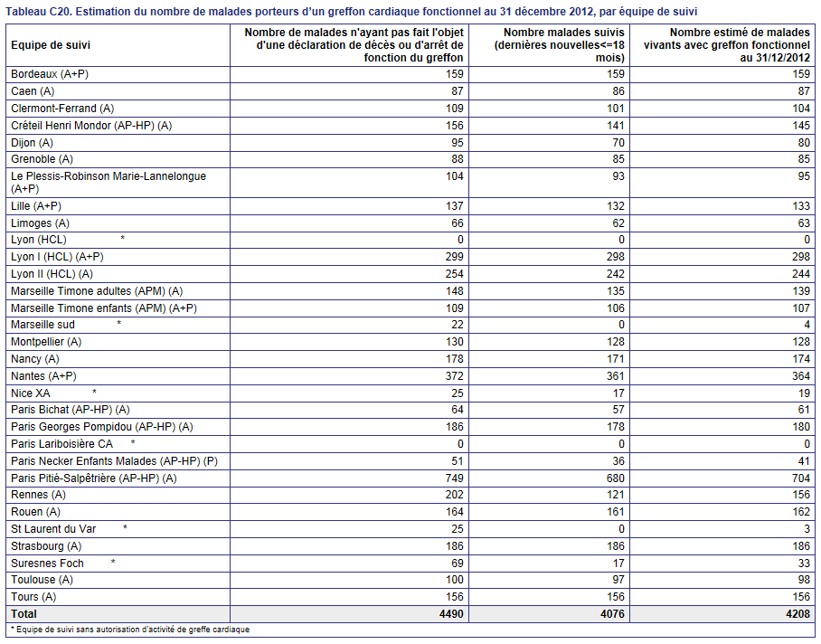Click the 'Strasbourg (A)' team name
821x644 pixels.
pos(46,546)
